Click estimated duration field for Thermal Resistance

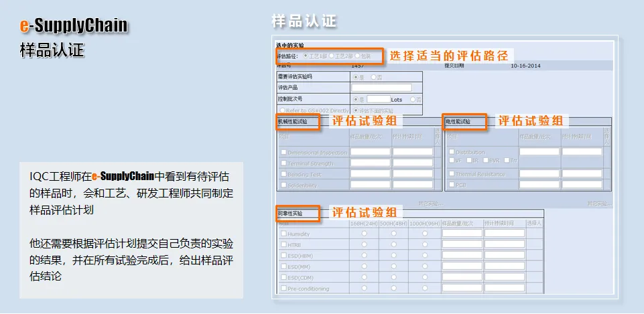582,173
